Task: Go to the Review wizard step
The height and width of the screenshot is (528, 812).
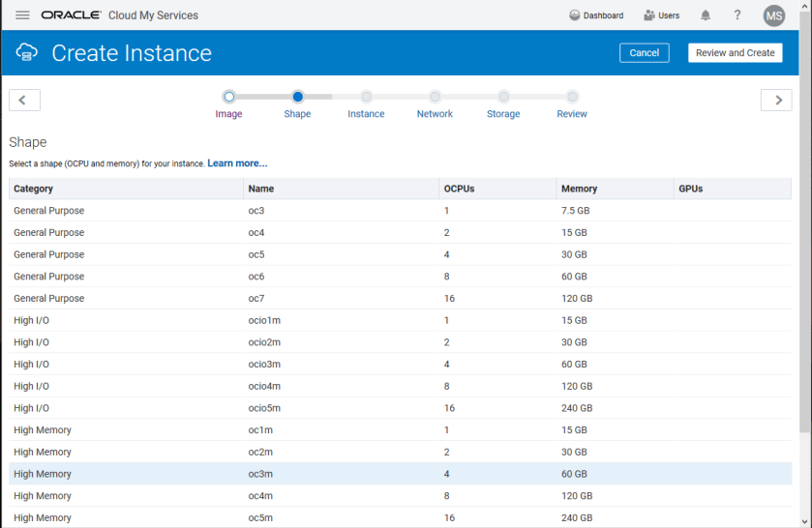Action: [x=572, y=97]
